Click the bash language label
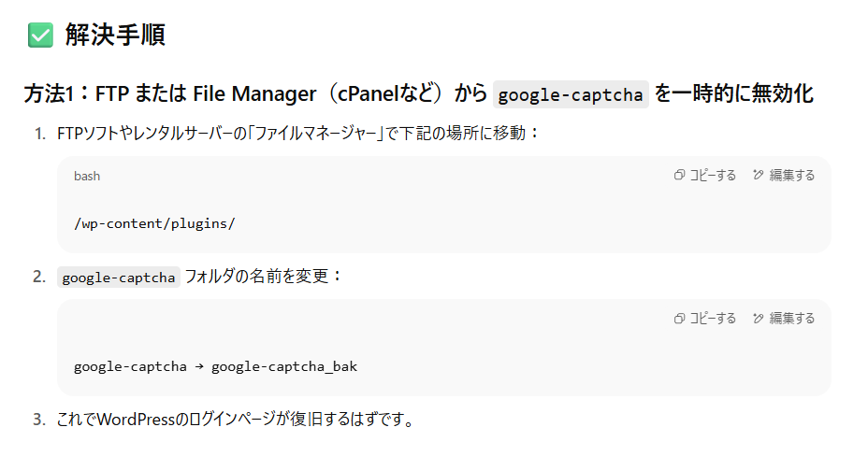This screenshot has width=868, height=456. [x=87, y=176]
